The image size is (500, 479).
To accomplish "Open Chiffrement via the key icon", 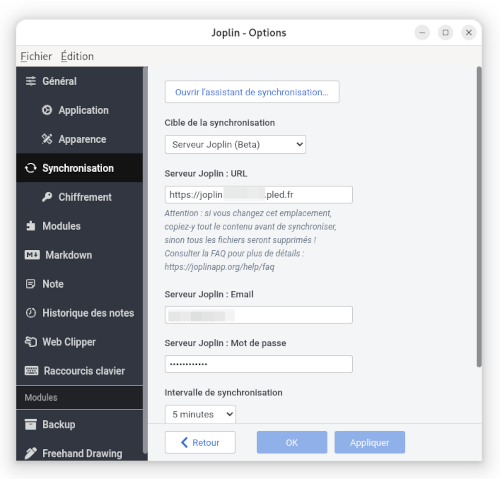I will 47,197.
